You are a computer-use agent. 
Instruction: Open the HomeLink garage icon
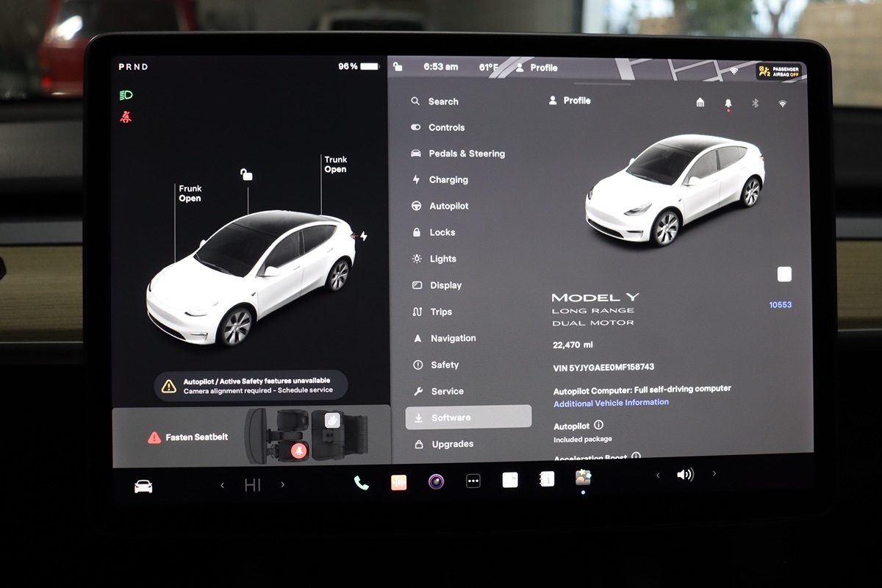[x=700, y=103]
